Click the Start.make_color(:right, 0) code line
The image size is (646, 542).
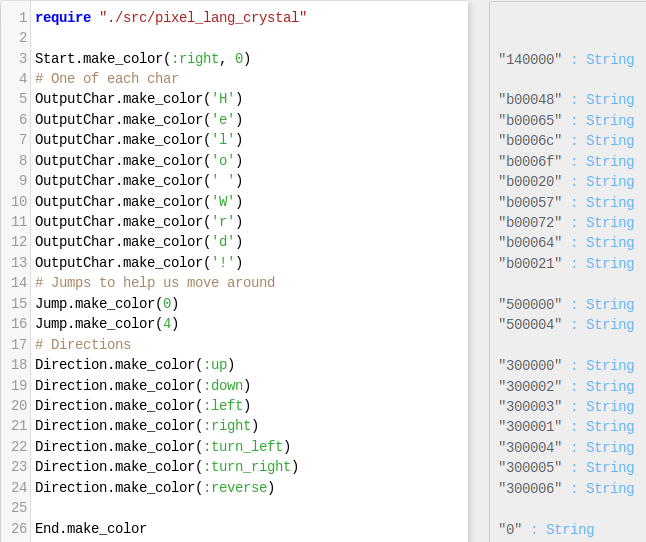coord(143,58)
